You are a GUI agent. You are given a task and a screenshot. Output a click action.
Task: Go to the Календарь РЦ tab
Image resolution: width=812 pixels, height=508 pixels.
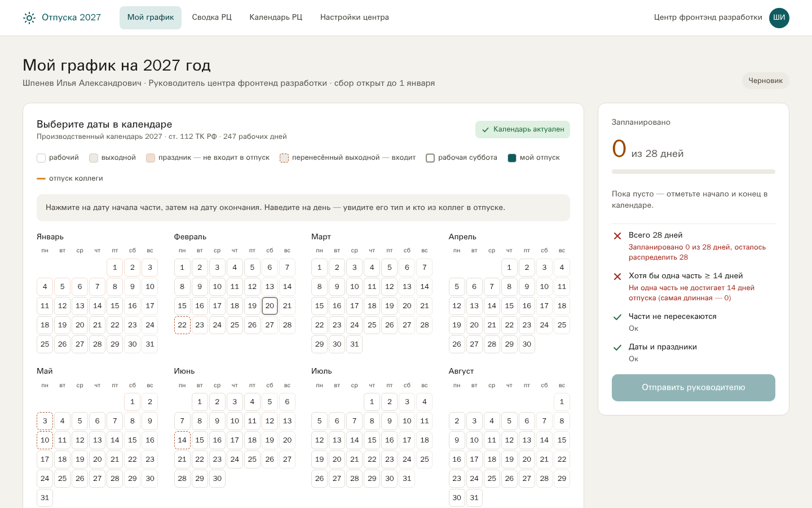(x=276, y=17)
